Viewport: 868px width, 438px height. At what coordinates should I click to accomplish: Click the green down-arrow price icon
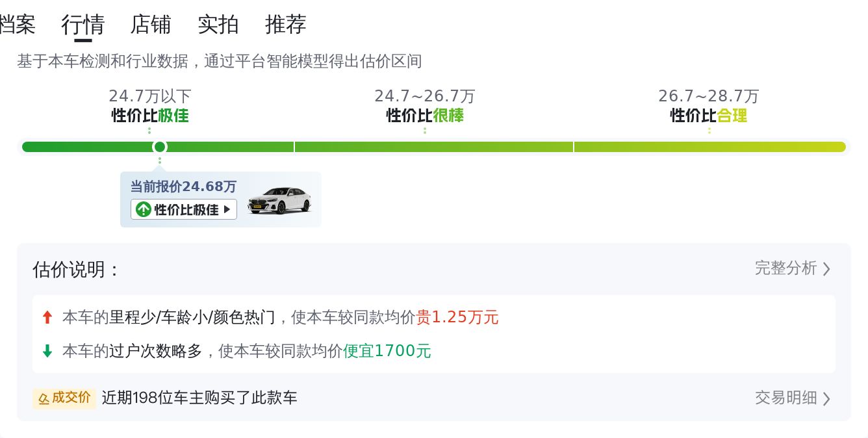tap(47, 351)
